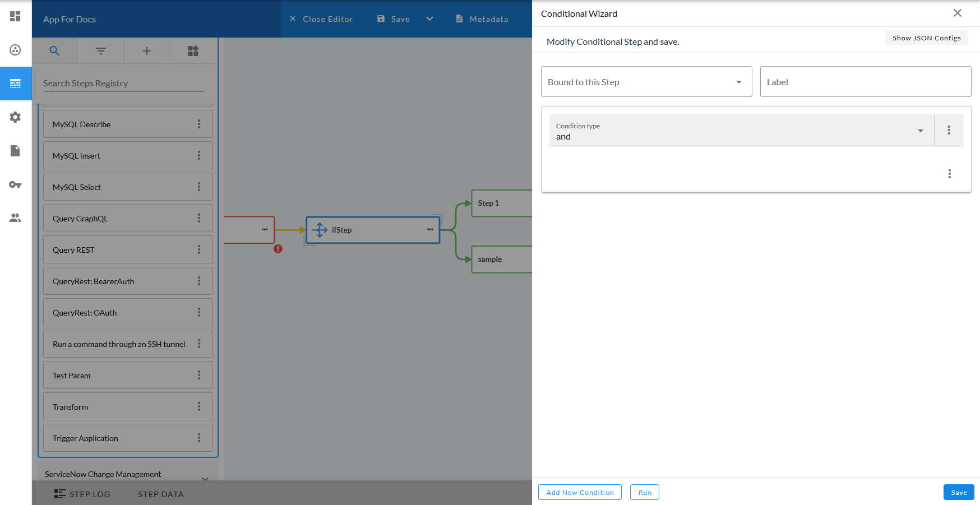Screen dimensions: 980x505
Task: Click the search magnifier icon in steps panel
Action: click(x=54, y=51)
